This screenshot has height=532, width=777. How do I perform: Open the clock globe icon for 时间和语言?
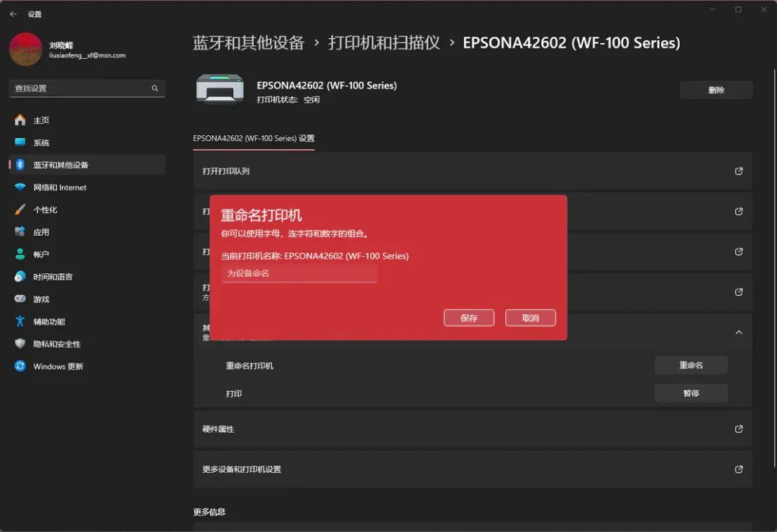20,276
